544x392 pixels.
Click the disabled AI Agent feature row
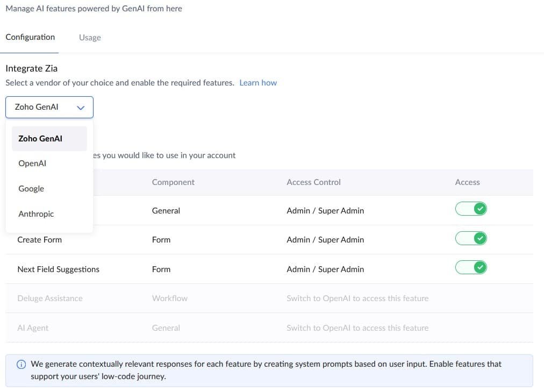coord(33,328)
